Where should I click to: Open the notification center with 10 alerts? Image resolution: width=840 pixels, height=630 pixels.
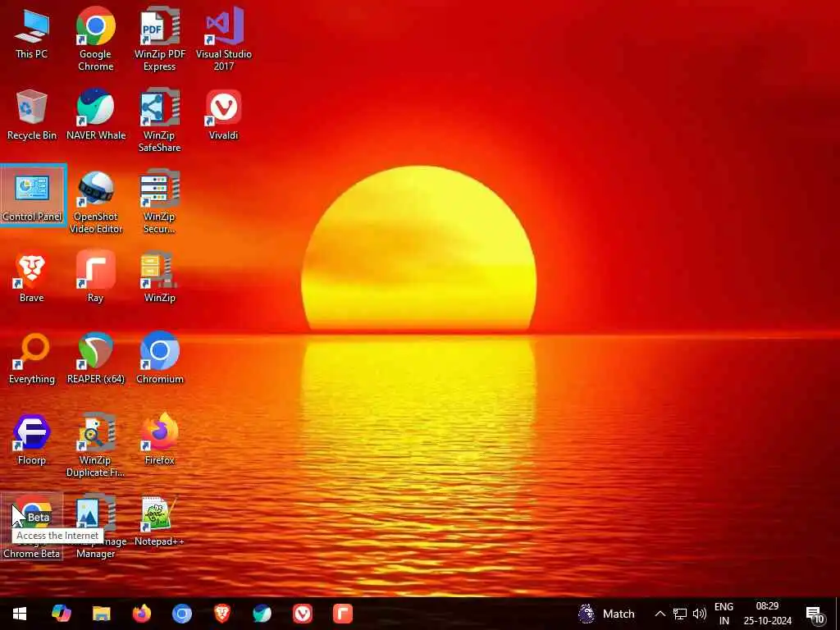point(815,614)
